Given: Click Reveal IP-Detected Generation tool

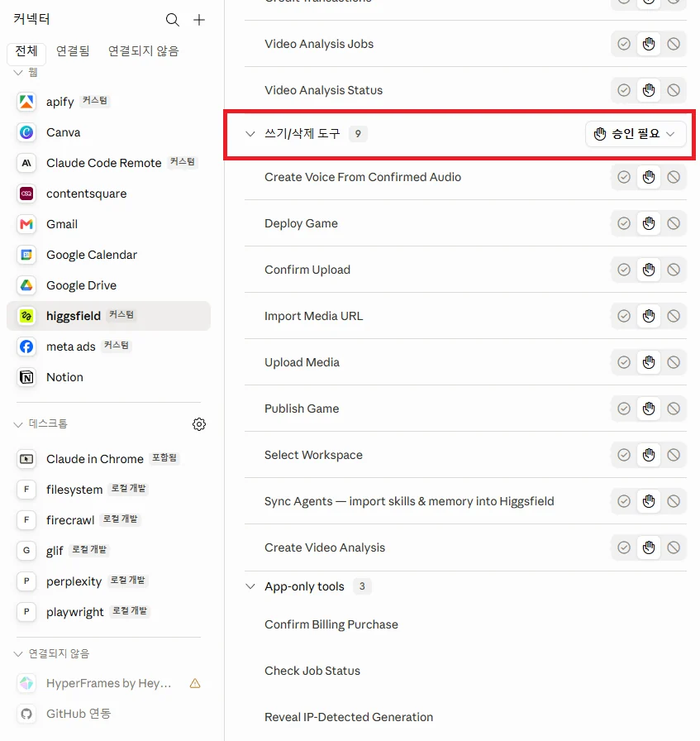Looking at the screenshot, I should 349,717.
